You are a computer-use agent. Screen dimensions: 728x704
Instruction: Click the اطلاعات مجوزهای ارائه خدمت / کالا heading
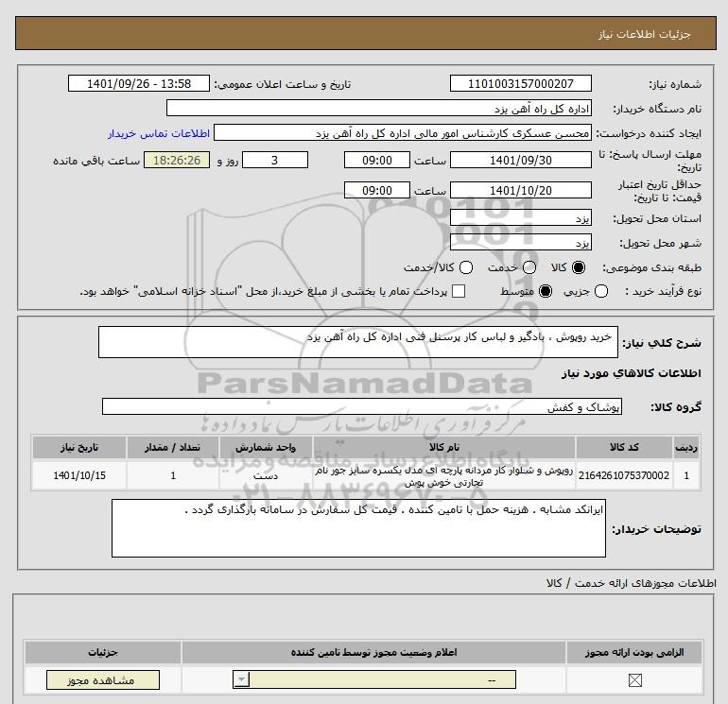[631, 583]
